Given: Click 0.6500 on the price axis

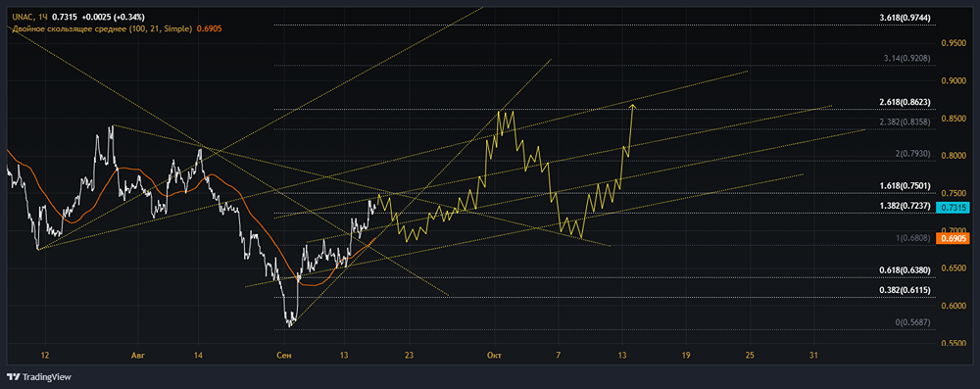Looking at the screenshot, I should 954,268.
